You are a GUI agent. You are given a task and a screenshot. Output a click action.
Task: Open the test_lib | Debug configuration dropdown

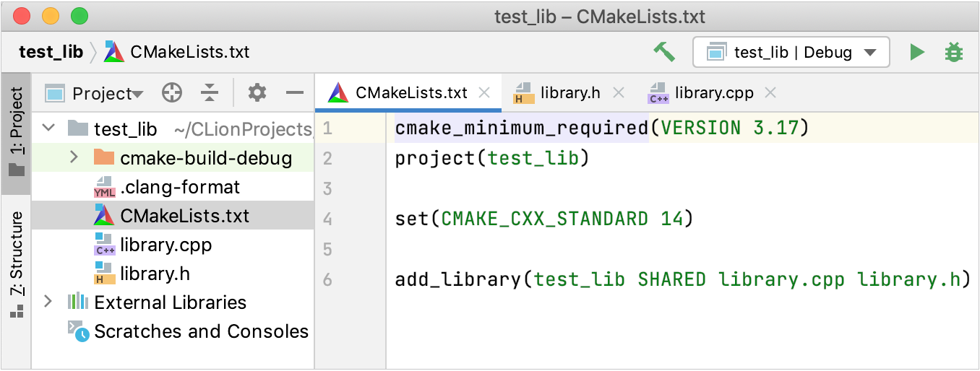(x=791, y=52)
